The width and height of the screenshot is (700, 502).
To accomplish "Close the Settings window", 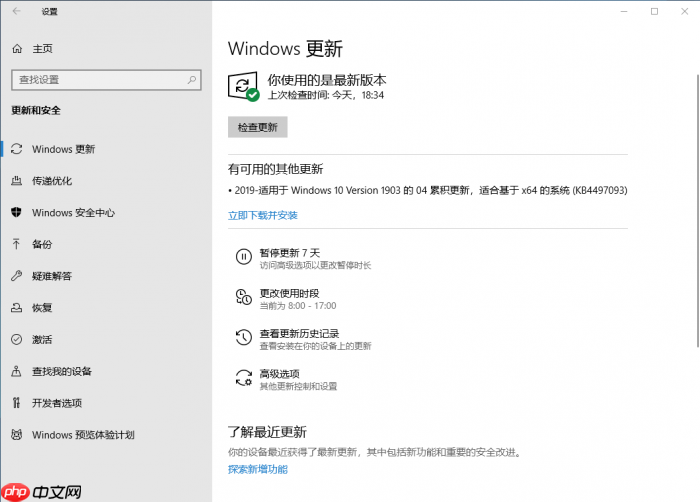I will click(x=685, y=11).
